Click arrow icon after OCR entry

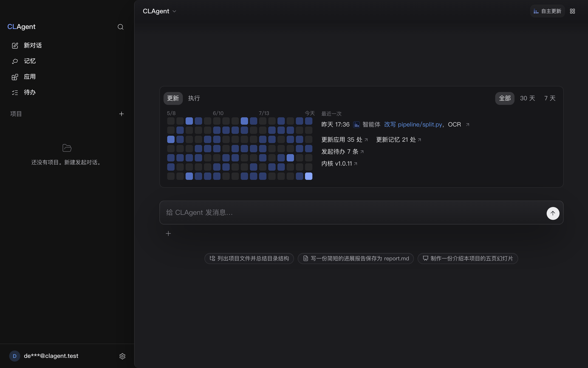[467, 125]
